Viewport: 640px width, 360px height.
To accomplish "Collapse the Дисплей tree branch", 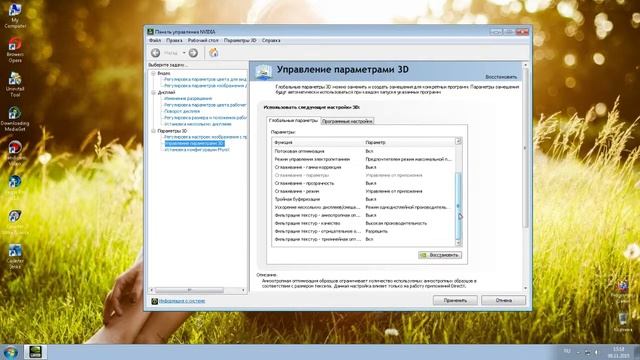I will [x=153, y=93].
